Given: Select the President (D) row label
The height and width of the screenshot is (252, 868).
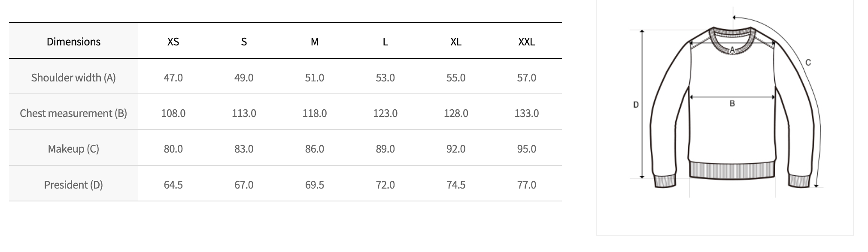Looking at the screenshot, I should point(73,185).
